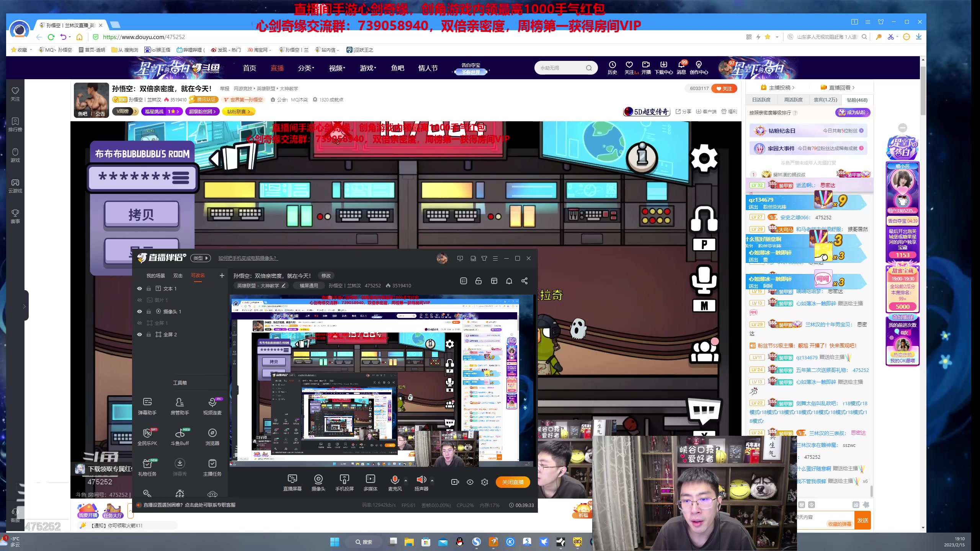Open 手机投屏 phone casting
This screenshot has width=980, height=551.
344,483
